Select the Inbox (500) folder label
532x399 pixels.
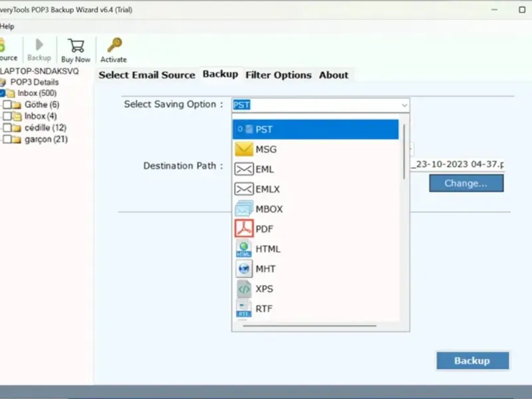tap(37, 93)
